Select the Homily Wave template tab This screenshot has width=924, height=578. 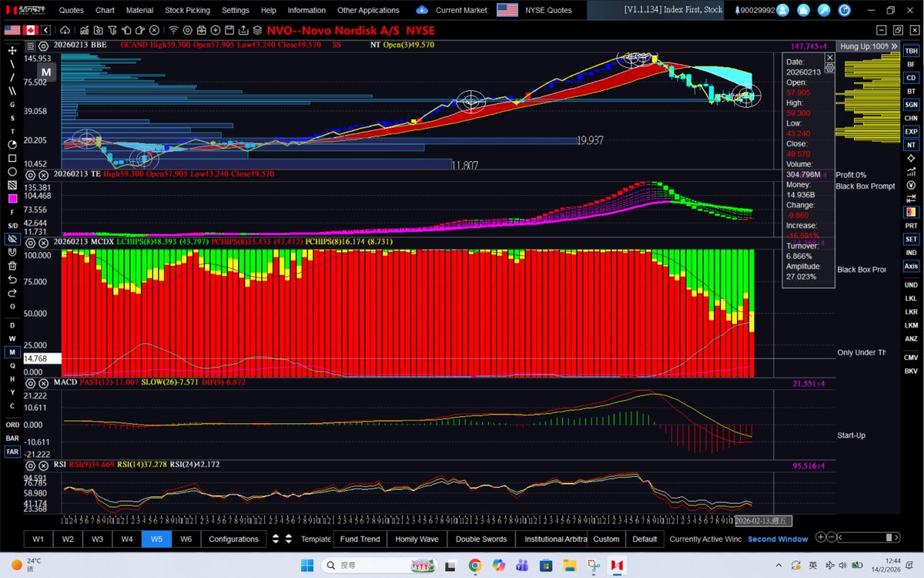pos(417,539)
